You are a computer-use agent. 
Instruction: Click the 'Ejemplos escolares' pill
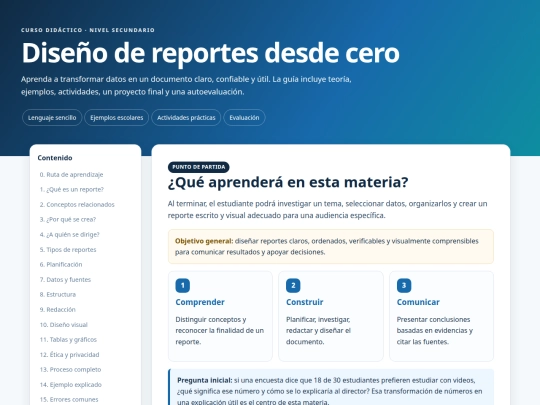point(117,118)
